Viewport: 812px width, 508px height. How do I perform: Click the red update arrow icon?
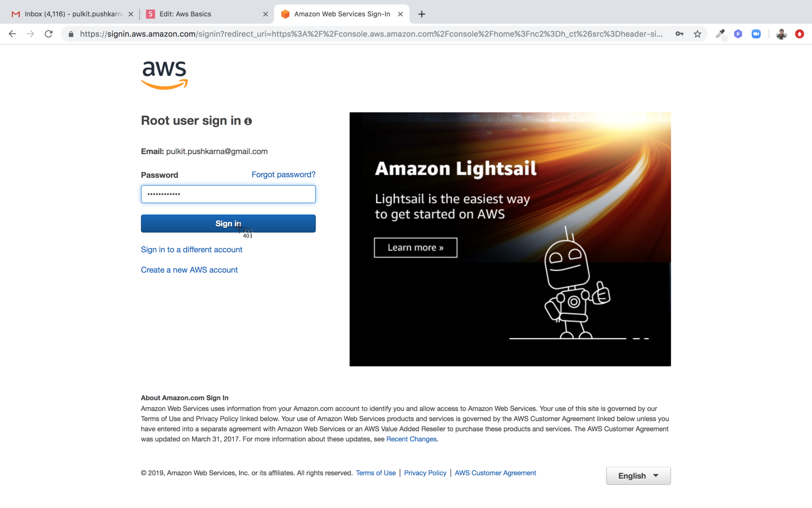coord(800,34)
